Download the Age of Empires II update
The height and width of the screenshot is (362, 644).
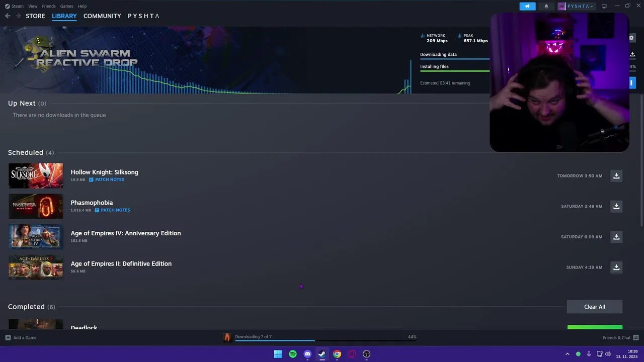616,267
